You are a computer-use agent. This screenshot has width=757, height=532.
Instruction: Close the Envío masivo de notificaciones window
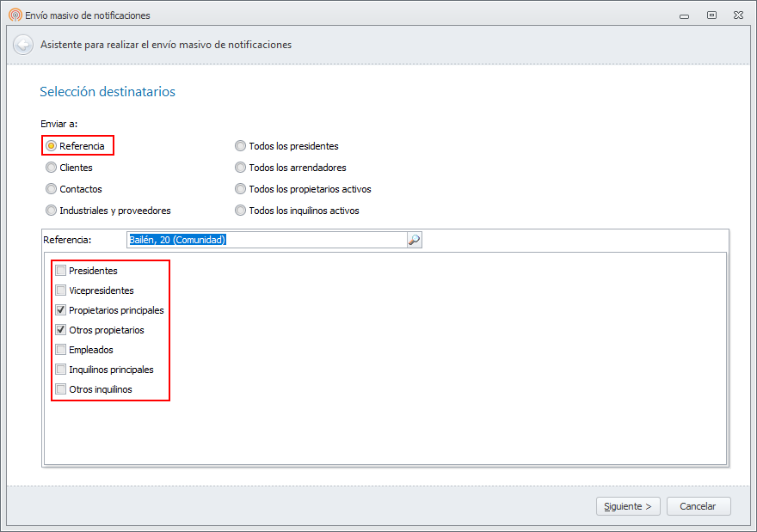coord(738,15)
